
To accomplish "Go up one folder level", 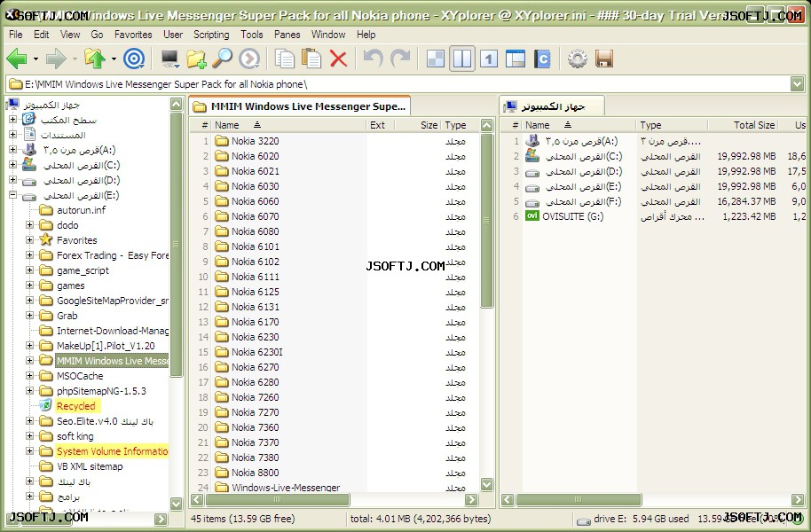I will pos(95,59).
